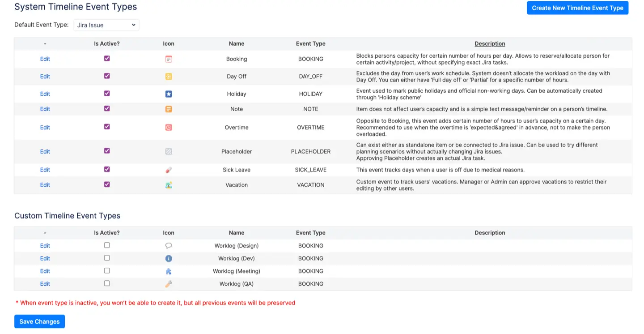Activate the Worklog (QA) checkbox
The height and width of the screenshot is (334, 644).
tap(107, 283)
